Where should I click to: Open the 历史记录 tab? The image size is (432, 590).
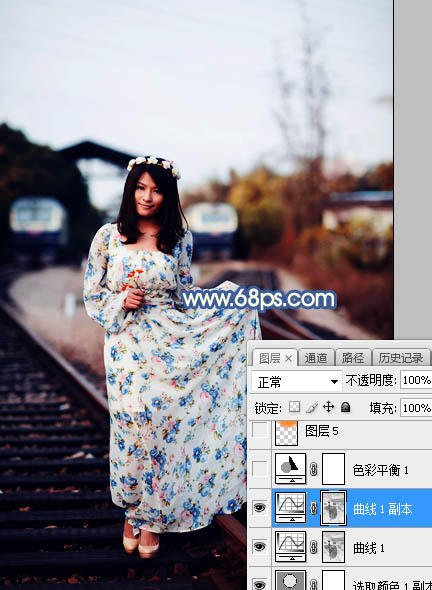point(401,358)
